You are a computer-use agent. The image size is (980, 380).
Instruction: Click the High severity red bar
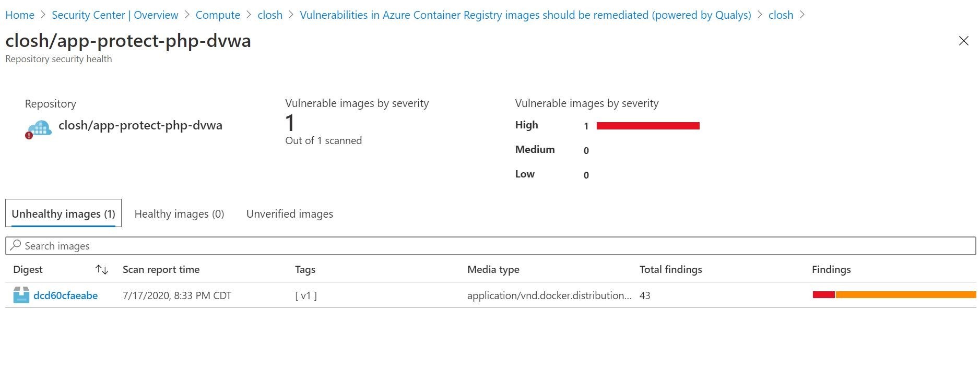(648, 126)
